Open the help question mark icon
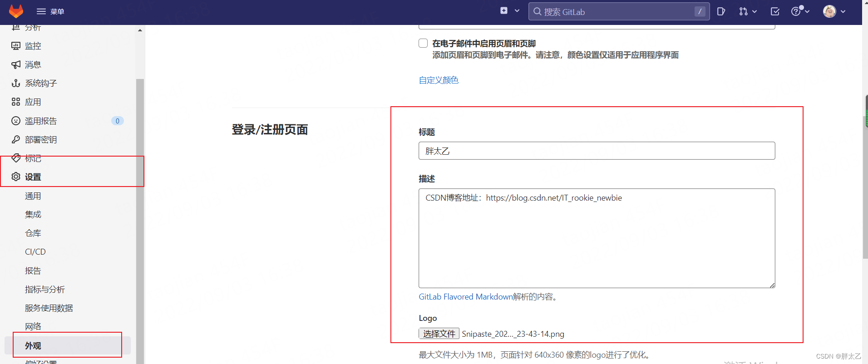The width and height of the screenshot is (868, 364). 796,11
